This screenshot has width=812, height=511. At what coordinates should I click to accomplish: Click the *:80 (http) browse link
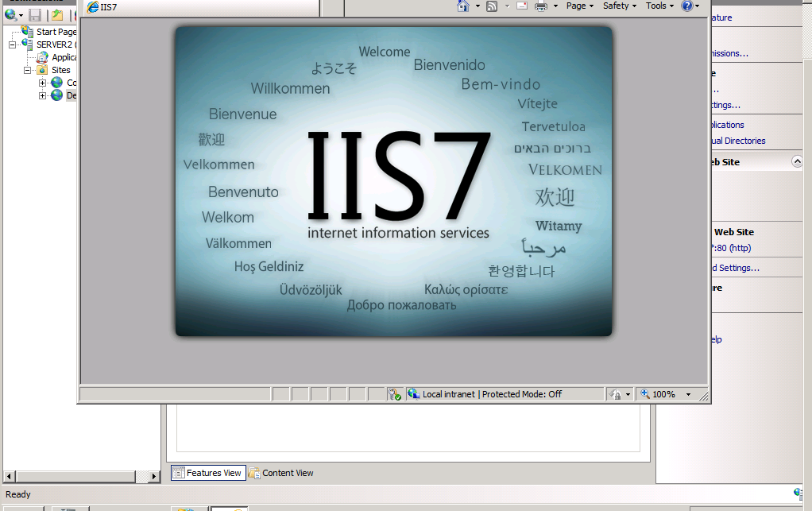[x=730, y=248]
